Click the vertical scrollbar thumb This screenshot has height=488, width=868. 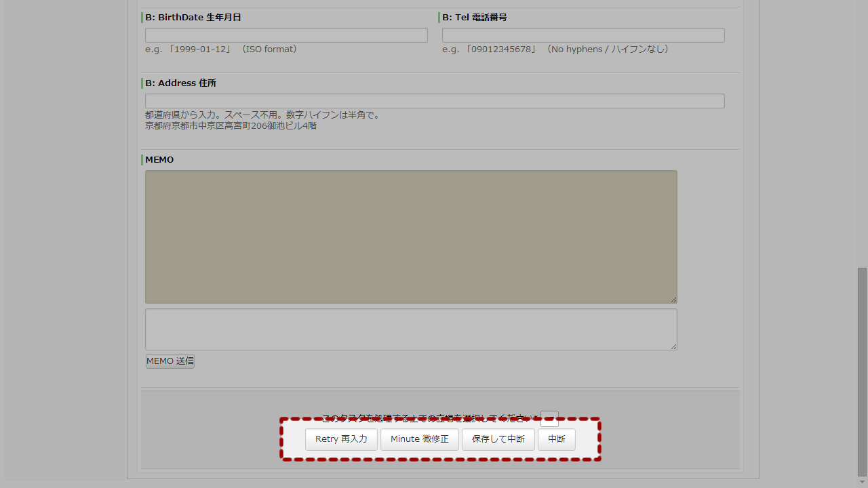click(x=862, y=371)
